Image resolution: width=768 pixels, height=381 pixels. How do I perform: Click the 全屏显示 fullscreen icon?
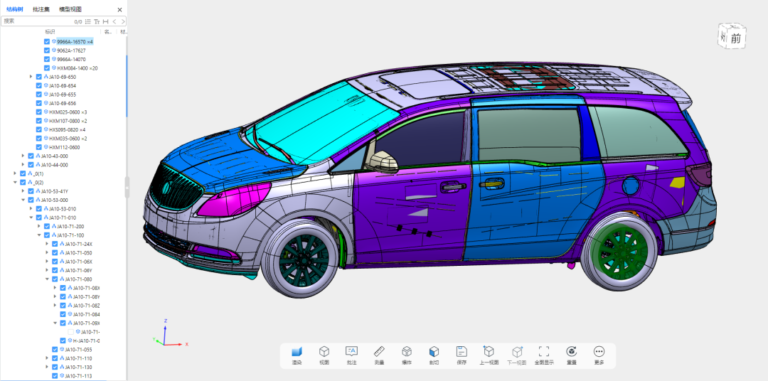pos(544,351)
